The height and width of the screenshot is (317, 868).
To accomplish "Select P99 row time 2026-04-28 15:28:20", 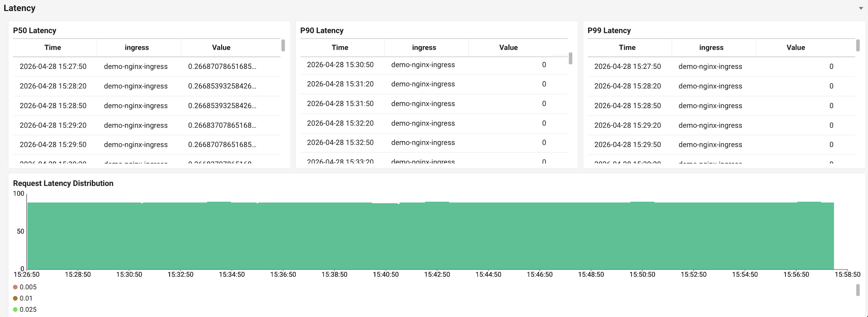I will pos(628,86).
